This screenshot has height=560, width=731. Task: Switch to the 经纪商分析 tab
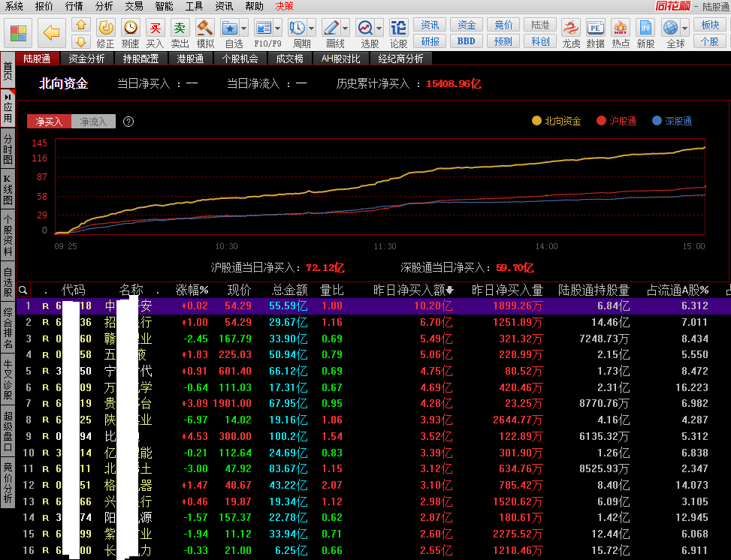pos(400,59)
